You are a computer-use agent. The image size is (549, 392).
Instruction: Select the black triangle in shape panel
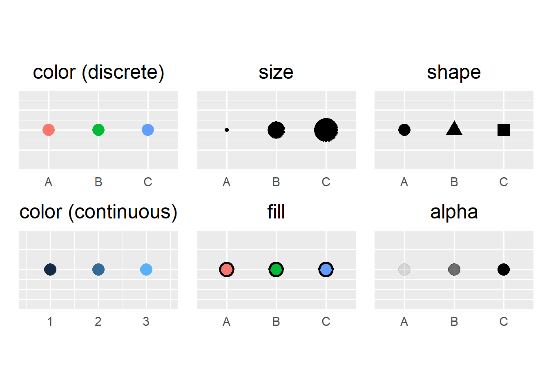click(454, 128)
